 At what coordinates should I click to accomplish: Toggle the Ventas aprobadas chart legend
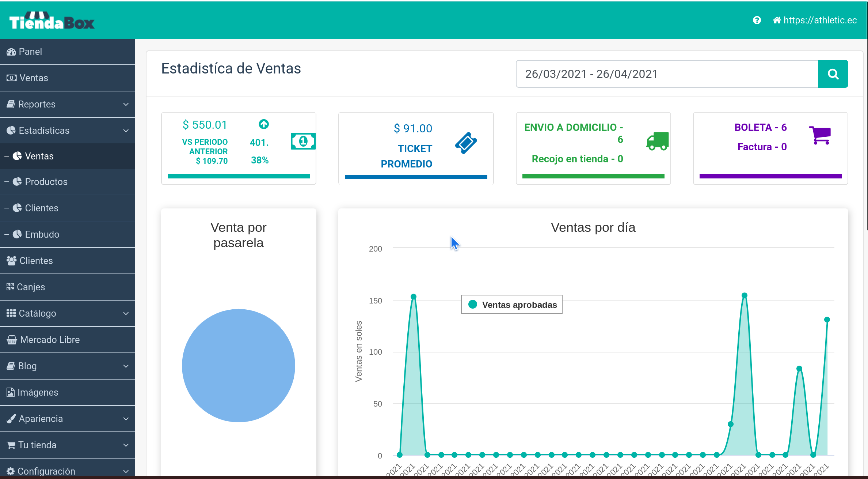tap(511, 305)
